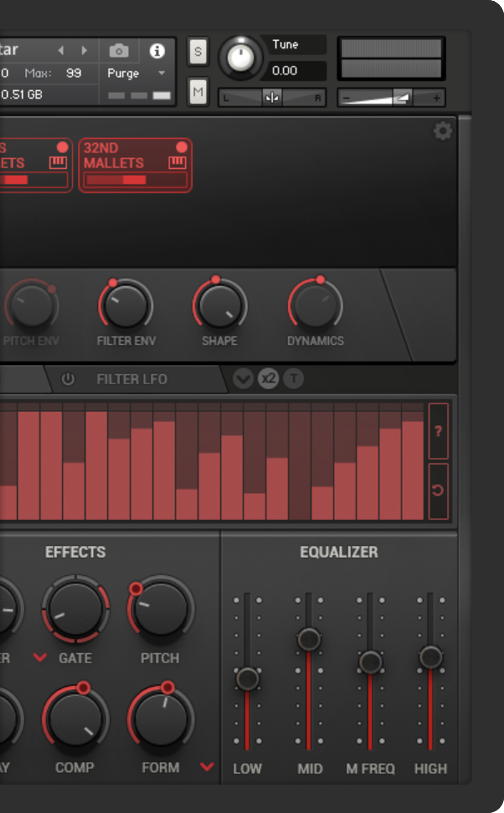
Task: Open the settings gear icon
Action: 442,132
